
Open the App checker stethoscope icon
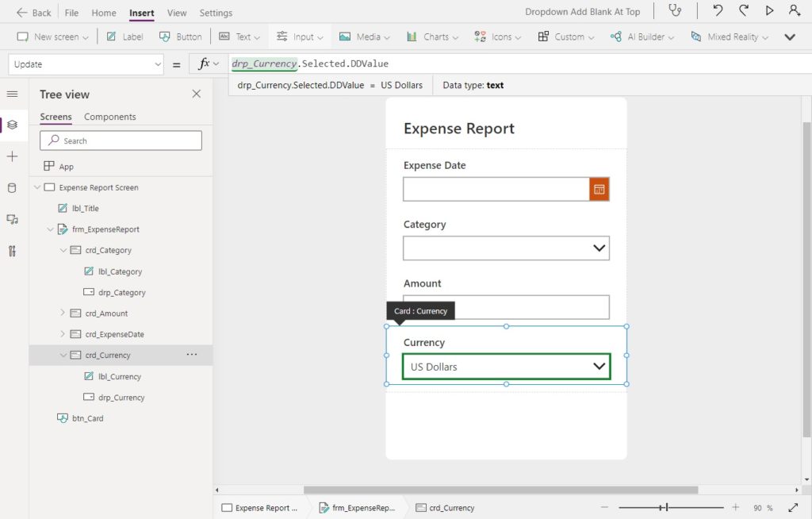tap(675, 11)
